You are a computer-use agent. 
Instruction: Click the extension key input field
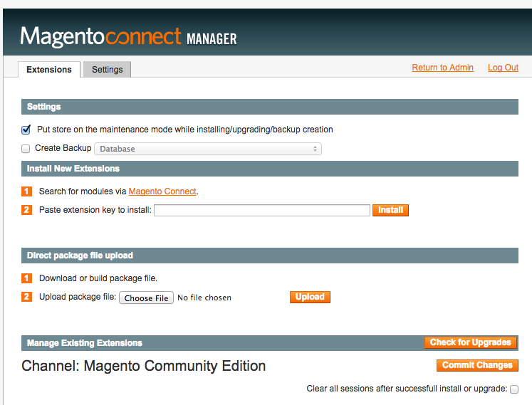coord(262,210)
